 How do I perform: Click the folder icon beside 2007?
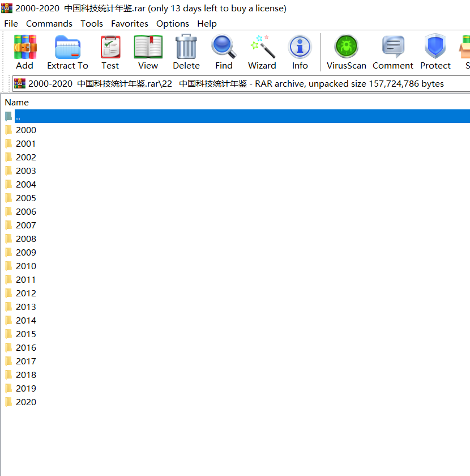(x=8, y=226)
